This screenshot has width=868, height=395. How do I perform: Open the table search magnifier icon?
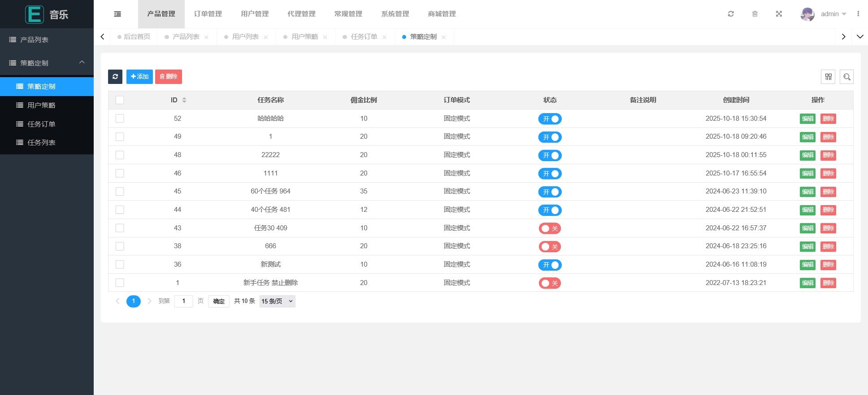pos(846,77)
